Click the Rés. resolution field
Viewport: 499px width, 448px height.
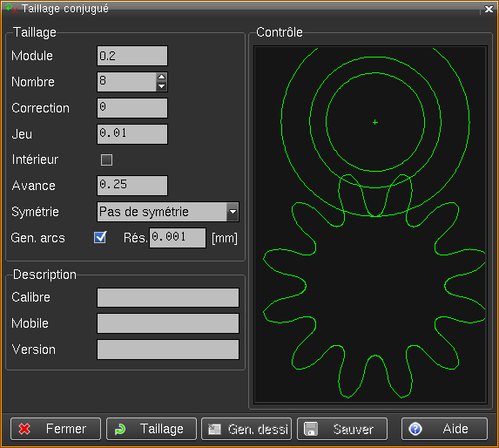pyautogui.click(x=178, y=238)
